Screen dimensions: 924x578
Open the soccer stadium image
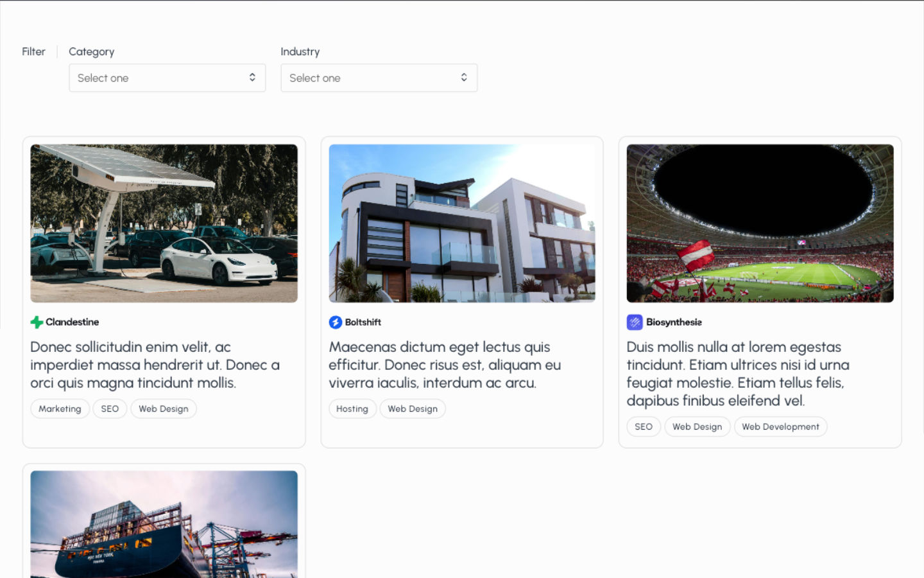(x=760, y=223)
